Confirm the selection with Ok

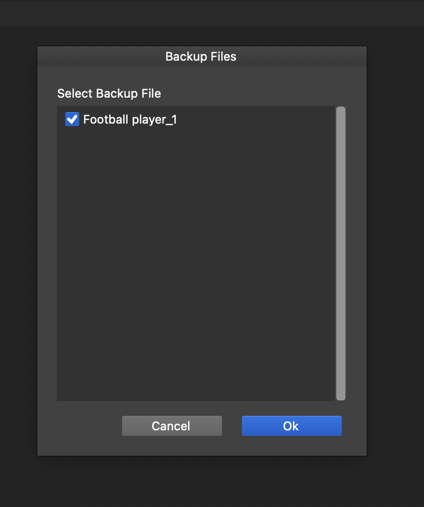pos(292,426)
